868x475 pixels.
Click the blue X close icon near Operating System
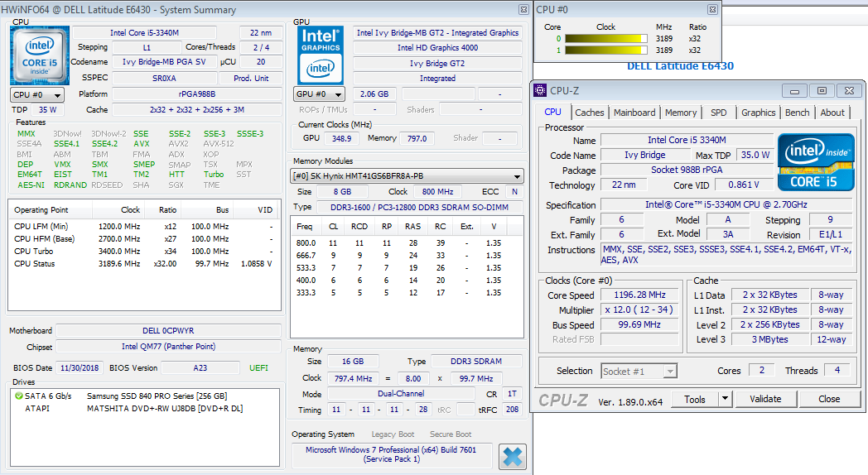pyautogui.click(x=512, y=457)
